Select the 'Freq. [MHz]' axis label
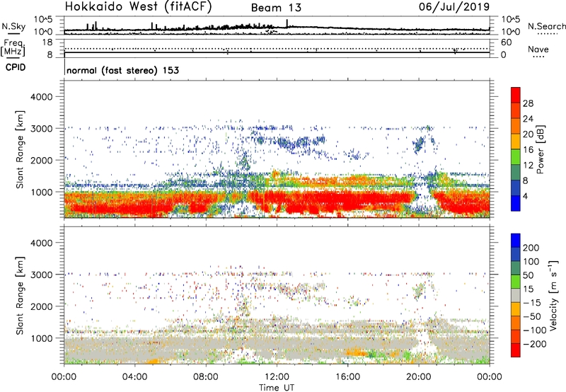566x392 pixels. [13, 47]
